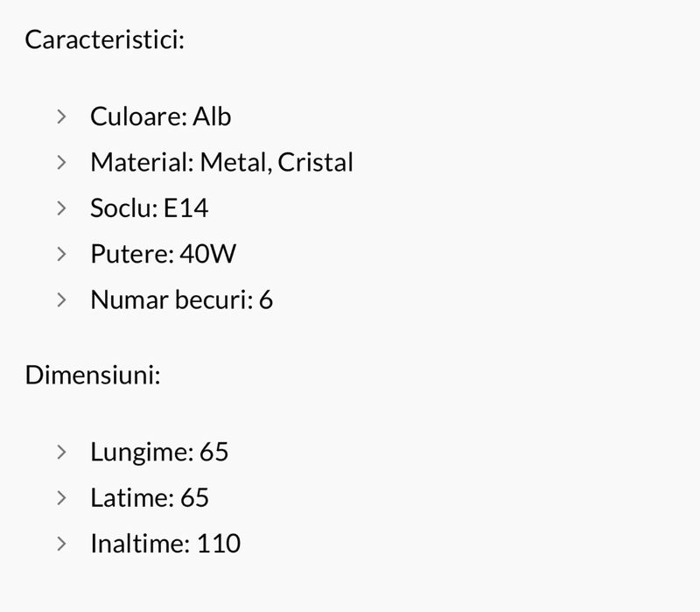Click the chevron next to Material

[x=60, y=162]
